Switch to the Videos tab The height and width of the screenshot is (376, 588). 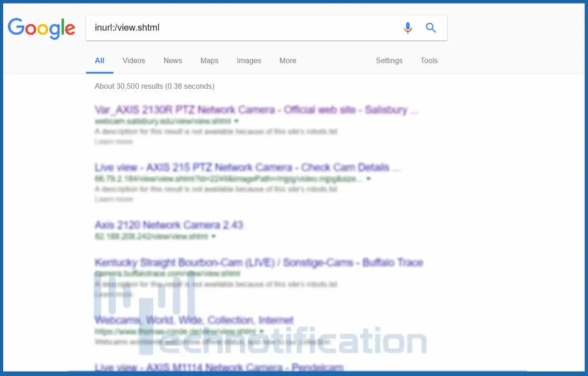[134, 60]
